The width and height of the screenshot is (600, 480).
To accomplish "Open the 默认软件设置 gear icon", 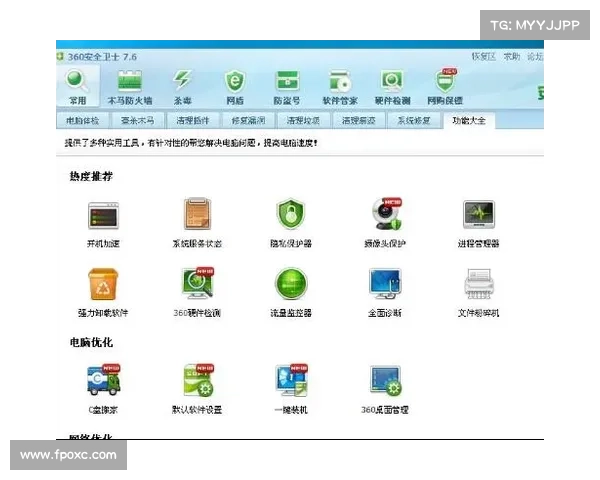I will tap(198, 380).
